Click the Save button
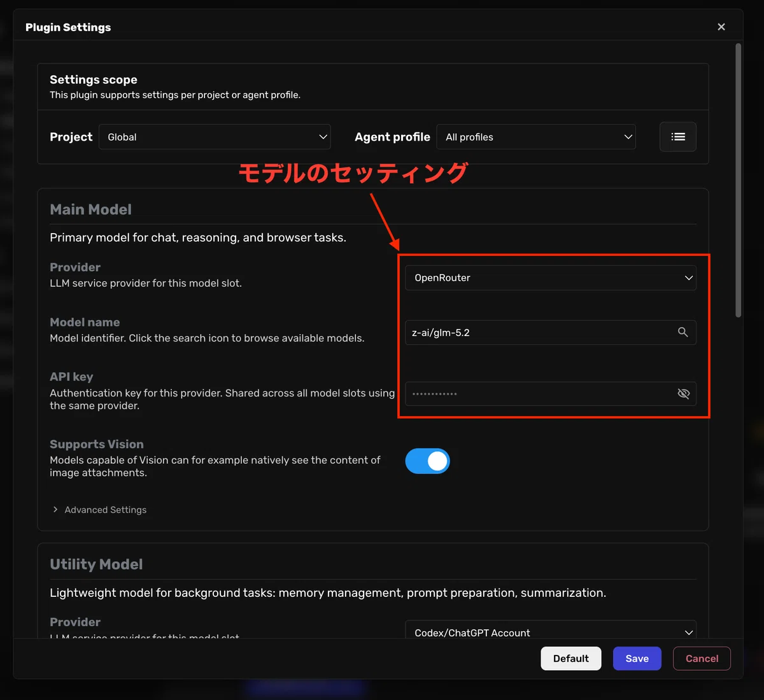The width and height of the screenshot is (764, 700). (x=637, y=659)
